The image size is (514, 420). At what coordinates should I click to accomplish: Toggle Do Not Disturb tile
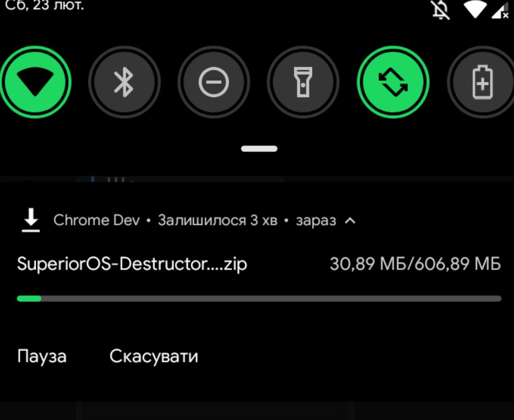point(214,82)
